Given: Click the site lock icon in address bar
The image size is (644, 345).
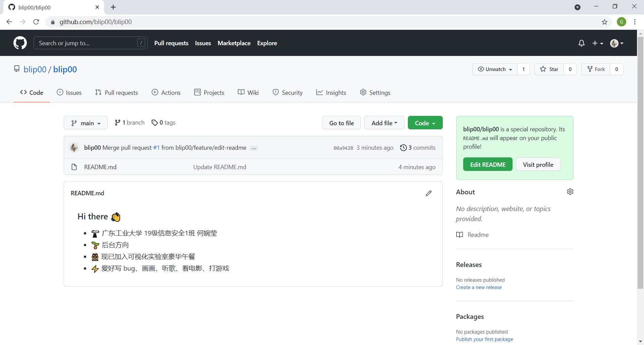Looking at the screenshot, I should 53,22.
